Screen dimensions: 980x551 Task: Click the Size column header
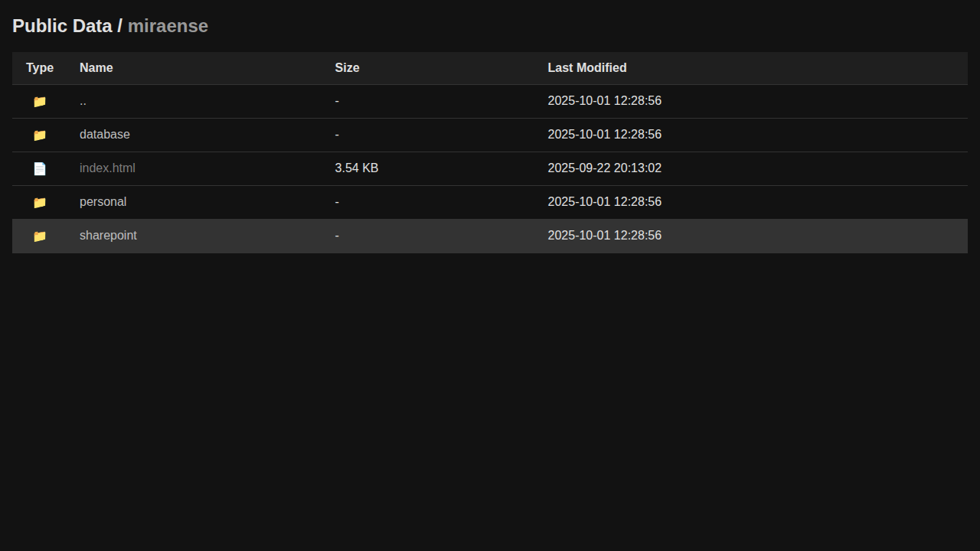(x=347, y=68)
